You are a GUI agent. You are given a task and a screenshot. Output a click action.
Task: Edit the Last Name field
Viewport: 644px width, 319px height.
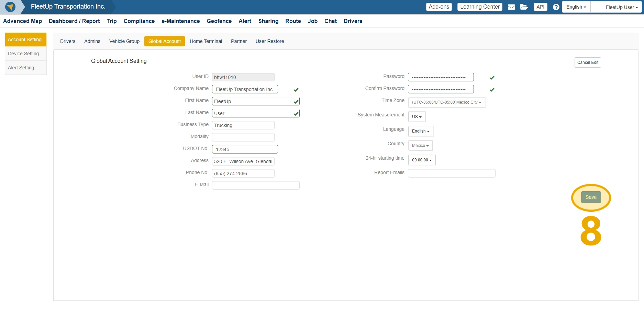tap(256, 113)
